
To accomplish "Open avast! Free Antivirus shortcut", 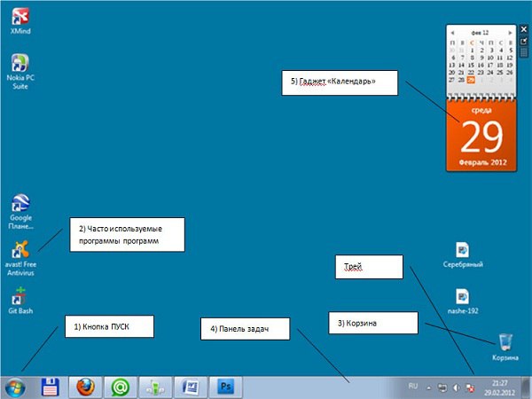I will [20, 258].
